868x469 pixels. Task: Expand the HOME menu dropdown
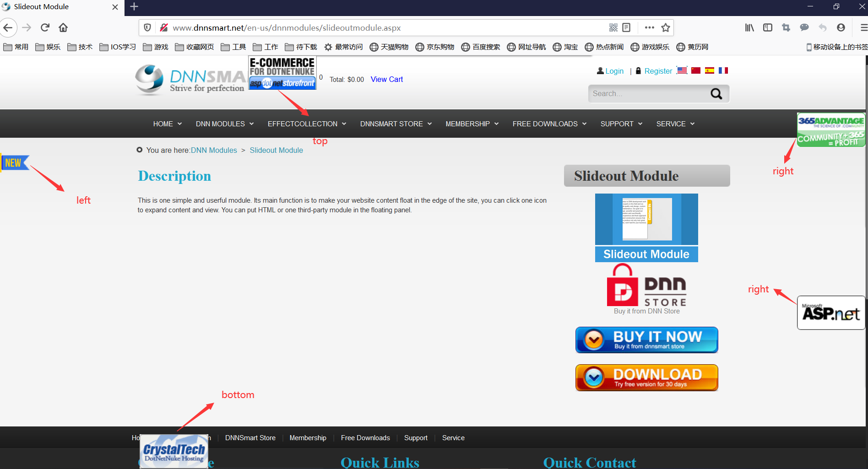click(x=168, y=124)
